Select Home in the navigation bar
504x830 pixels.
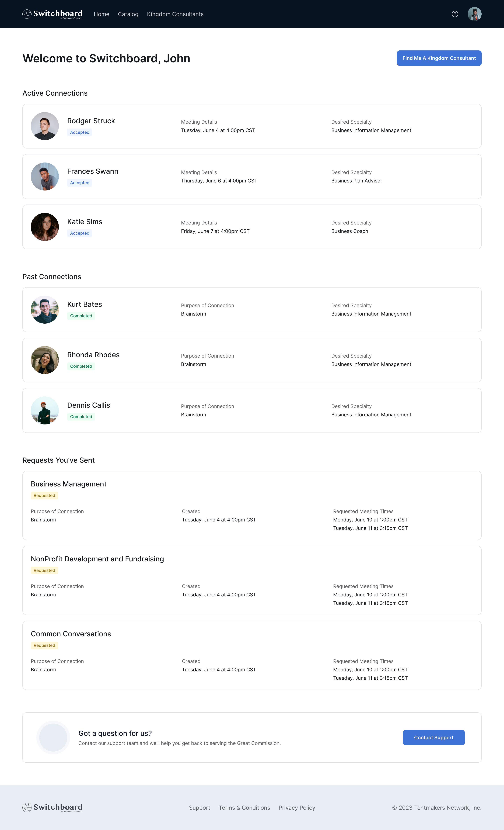point(101,14)
